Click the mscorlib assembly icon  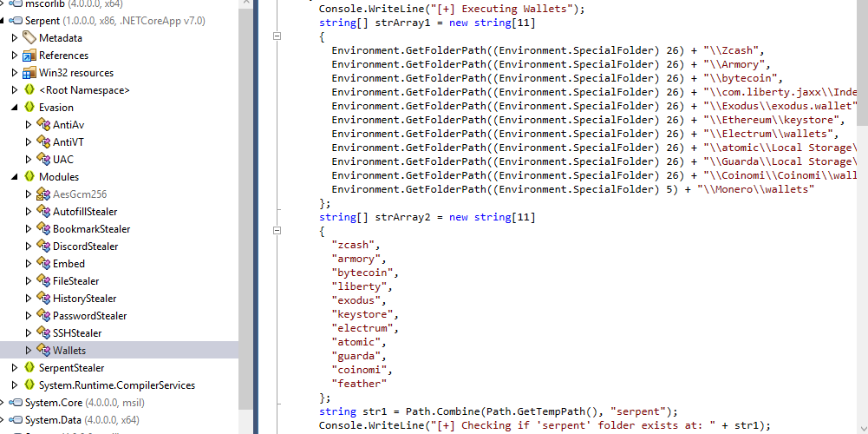(x=16, y=3)
